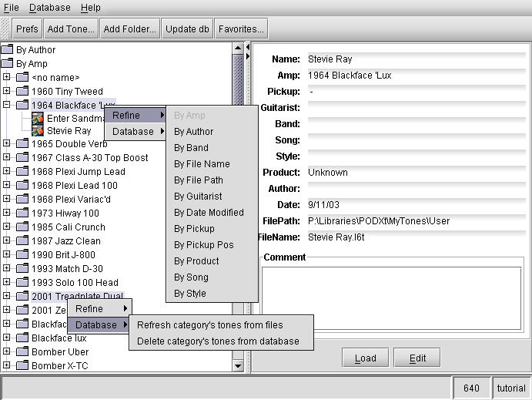Select Refresh category's tones from files
Image resolution: width=532 pixels, height=400 pixels.
209,325
